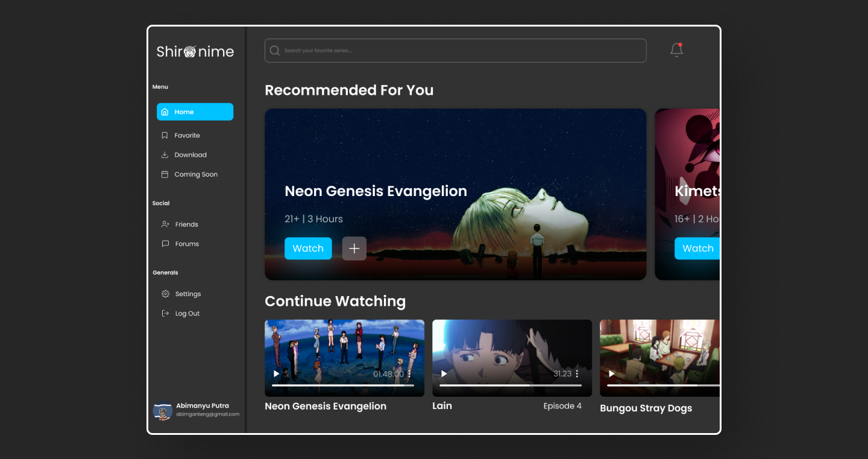868x459 pixels.
Task: Click Log Out in sidebar
Action: pyautogui.click(x=187, y=314)
